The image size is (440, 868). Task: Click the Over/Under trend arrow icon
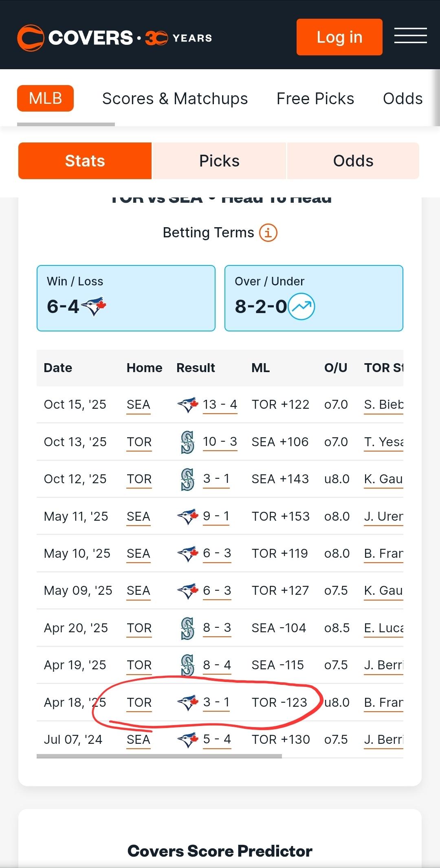pos(301,307)
